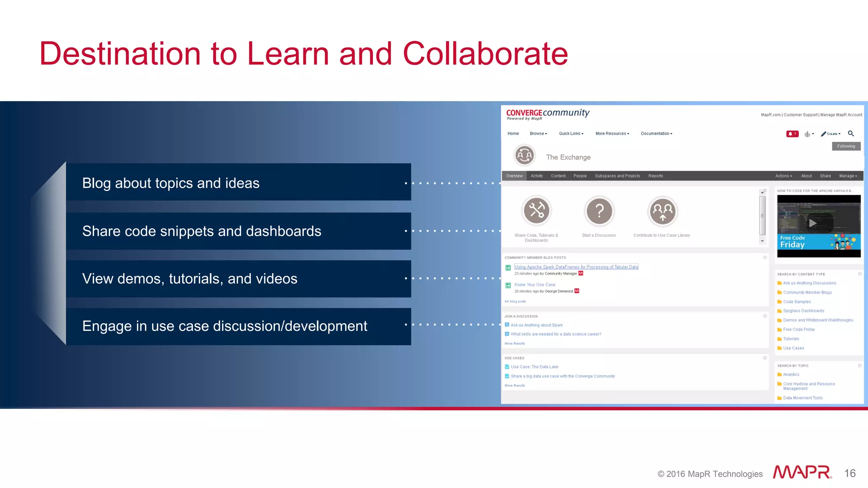Viewport: 868px width, 488px height.
Task: Switch to the People tab
Action: 580,176
